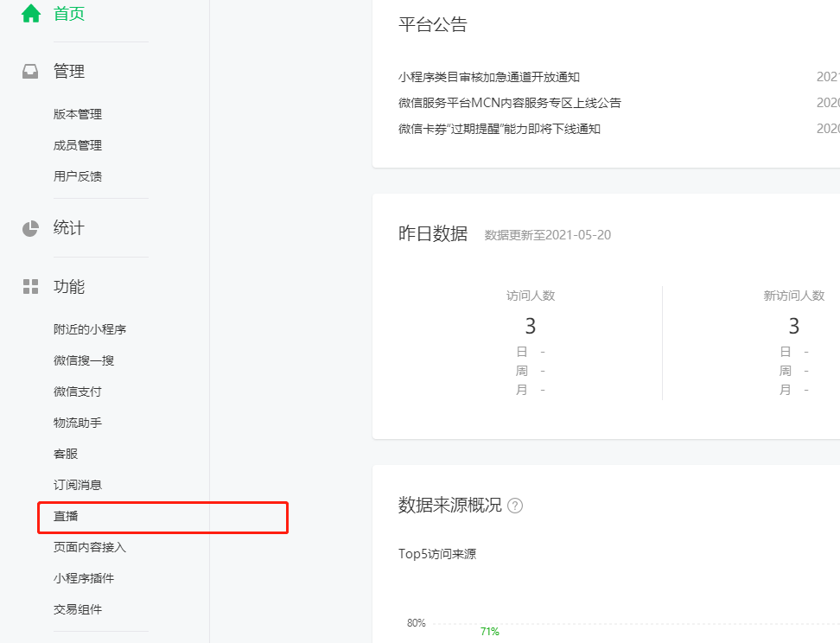Click the features grid icon
The image size is (840, 643).
point(31,287)
